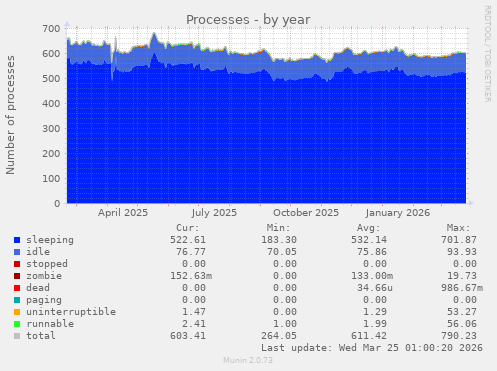Viewport: 497px width, 371px height.
Task: Click uninterruptible current value 1.47
Action: [x=194, y=312]
